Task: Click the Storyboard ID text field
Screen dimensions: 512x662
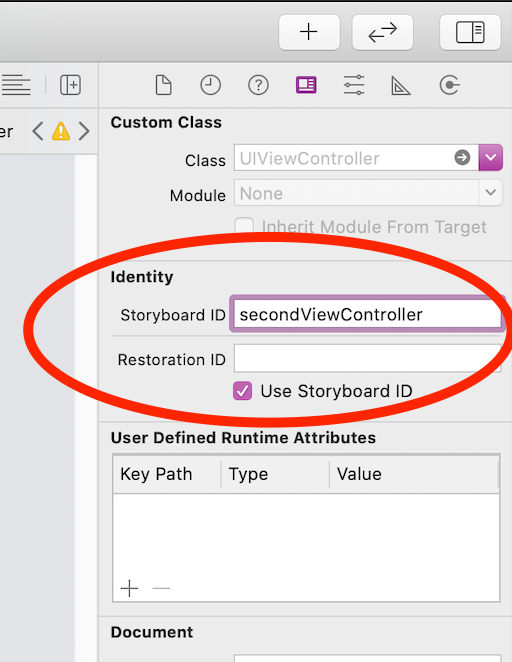Action: [367, 314]
